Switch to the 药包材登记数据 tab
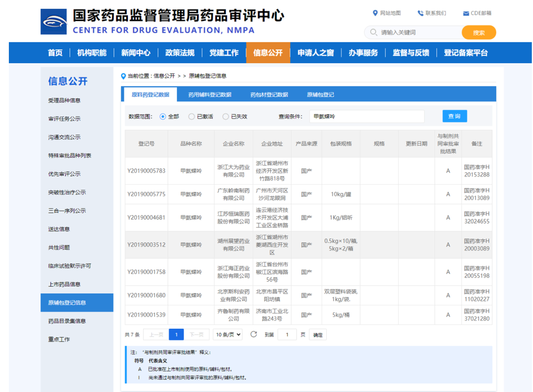The image size is (533, 392). [x=269, y=95]
